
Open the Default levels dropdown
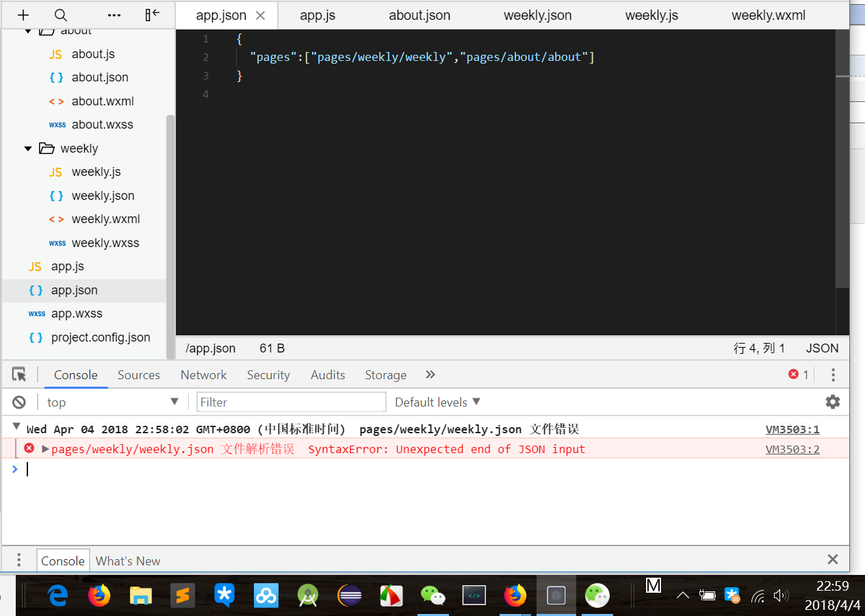point(438,402)
